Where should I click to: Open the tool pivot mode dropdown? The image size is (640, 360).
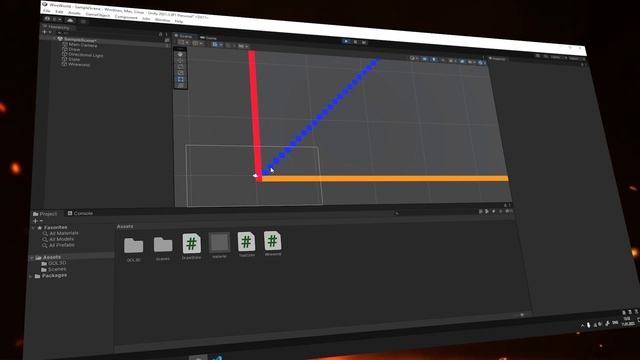183,42
